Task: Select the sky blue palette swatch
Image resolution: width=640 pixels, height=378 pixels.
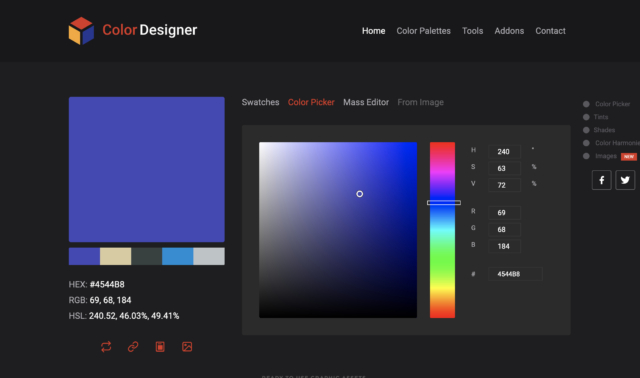Action: coord(178,256)
